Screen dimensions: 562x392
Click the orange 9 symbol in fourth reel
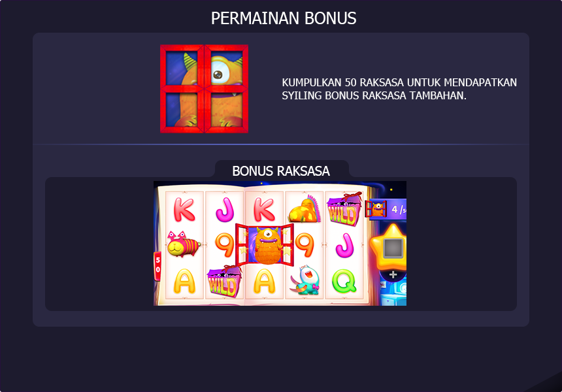[306, 245]
